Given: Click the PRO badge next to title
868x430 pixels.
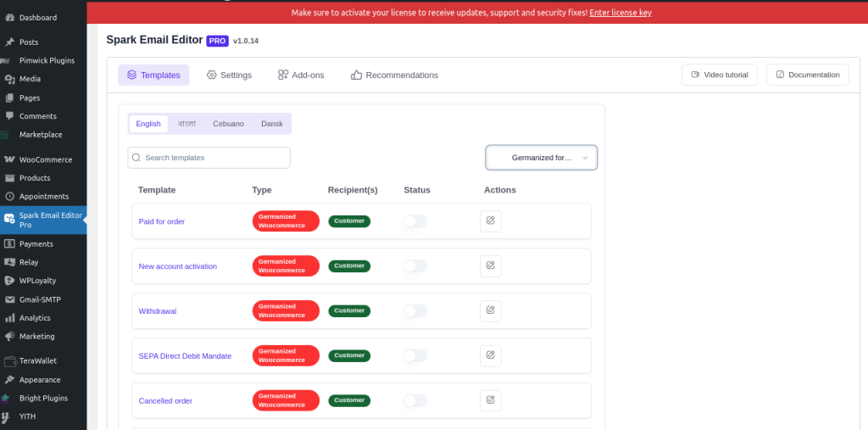Looking at the screenshot, I should [x=218, y=41].
